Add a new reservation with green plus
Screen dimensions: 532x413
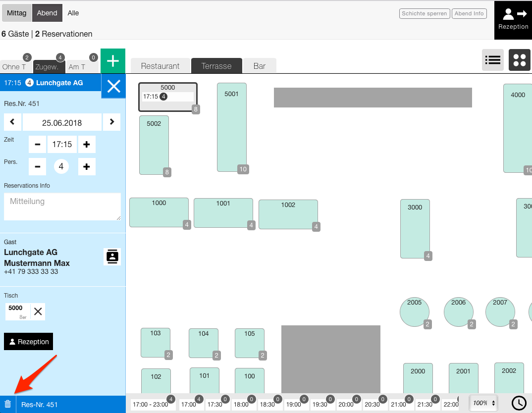point(113,61)
